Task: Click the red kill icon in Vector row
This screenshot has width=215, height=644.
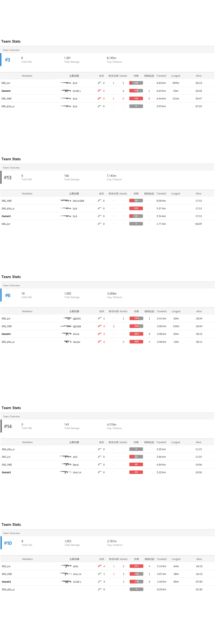Action: [x=100, y=342]
